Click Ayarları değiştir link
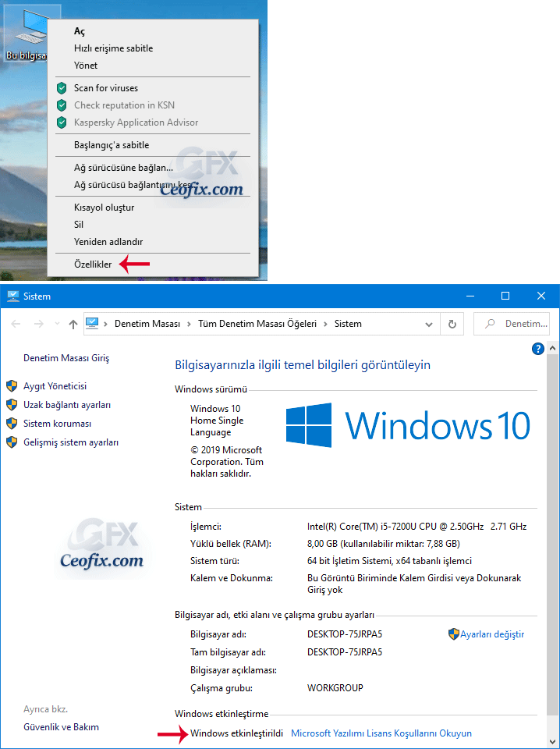Image resolution: width=560 pixels, height=749 pixels. (x=492, y=634)
